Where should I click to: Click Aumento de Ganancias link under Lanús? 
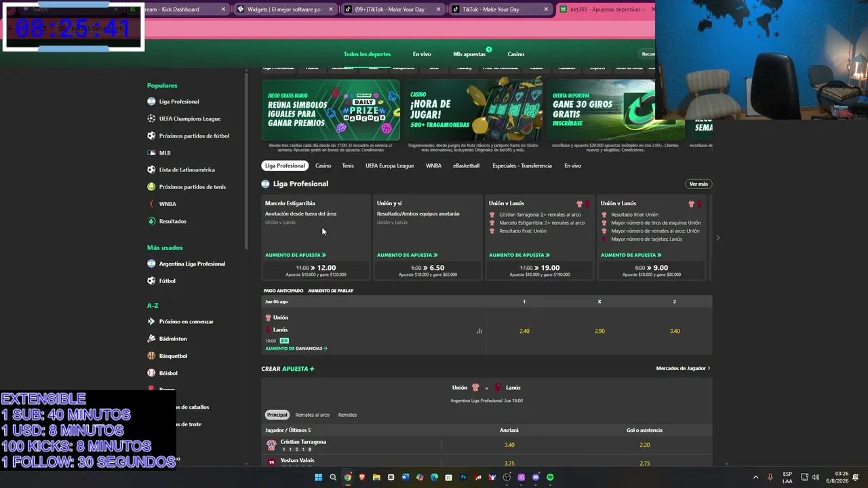[x=296, y=348]
